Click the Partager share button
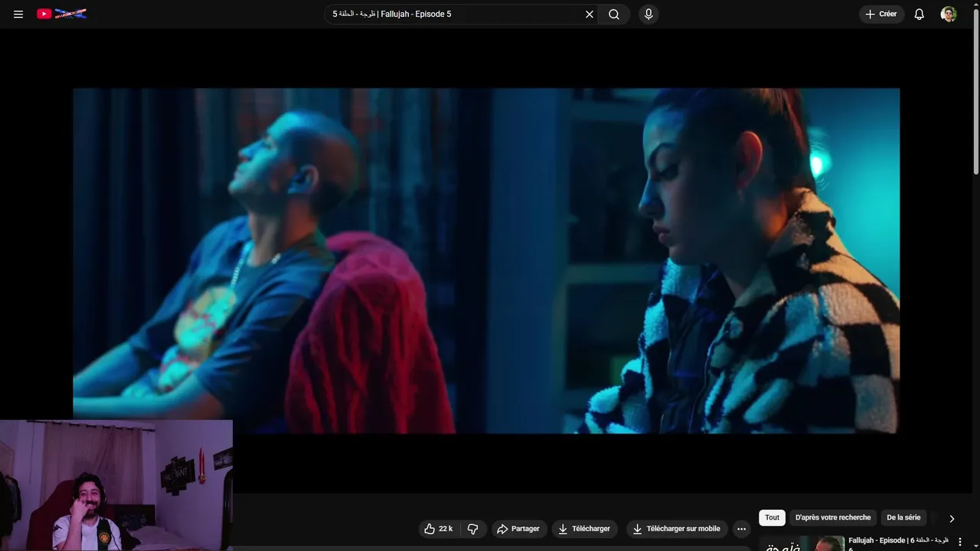Screen dimensions: 980x551 (x=518, y=529)
